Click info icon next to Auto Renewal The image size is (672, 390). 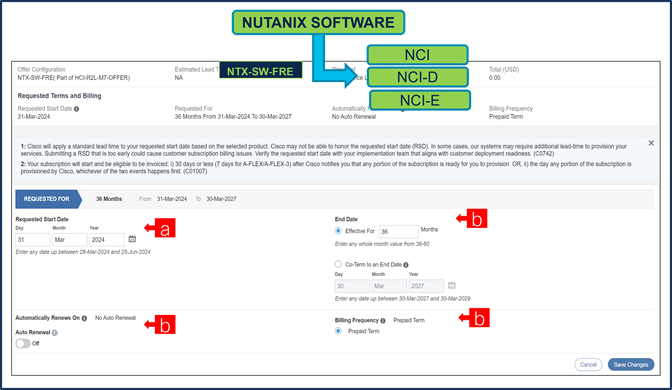55,333
